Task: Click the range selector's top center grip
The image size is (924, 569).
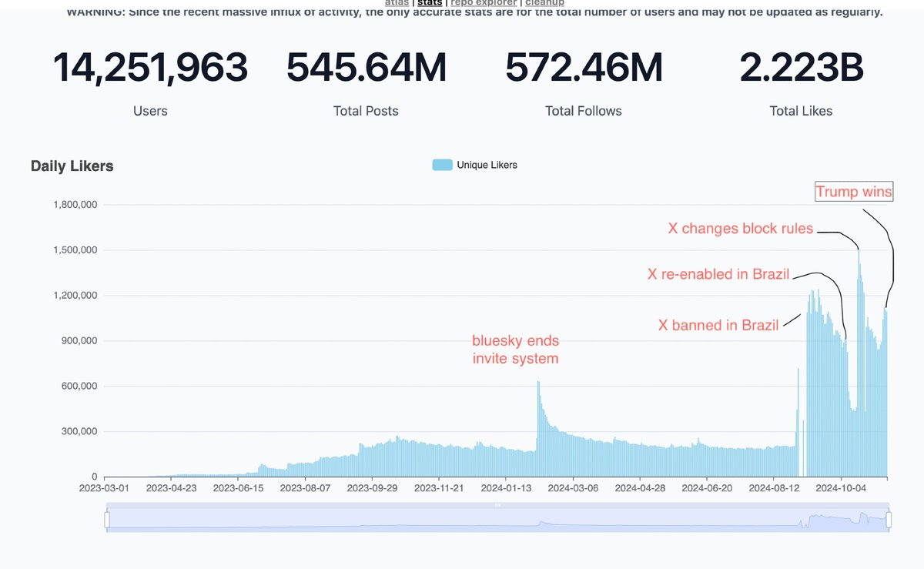Action: coord(497,505)
